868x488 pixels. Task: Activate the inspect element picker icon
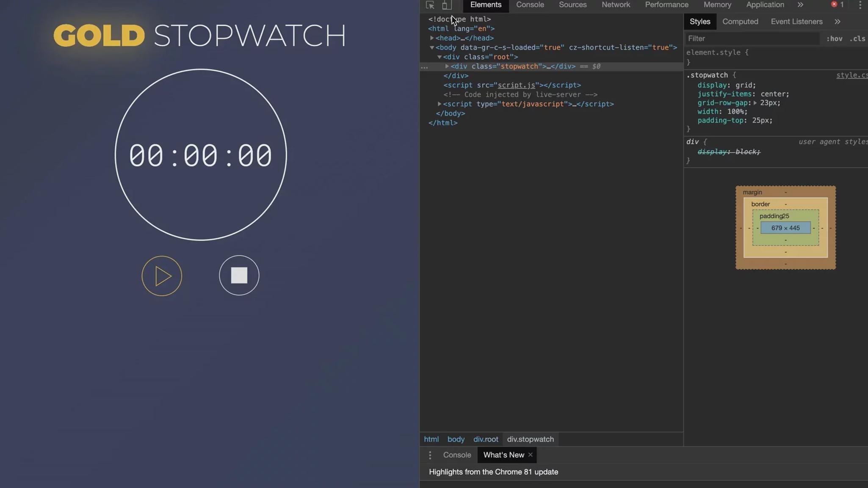point(430,5)
